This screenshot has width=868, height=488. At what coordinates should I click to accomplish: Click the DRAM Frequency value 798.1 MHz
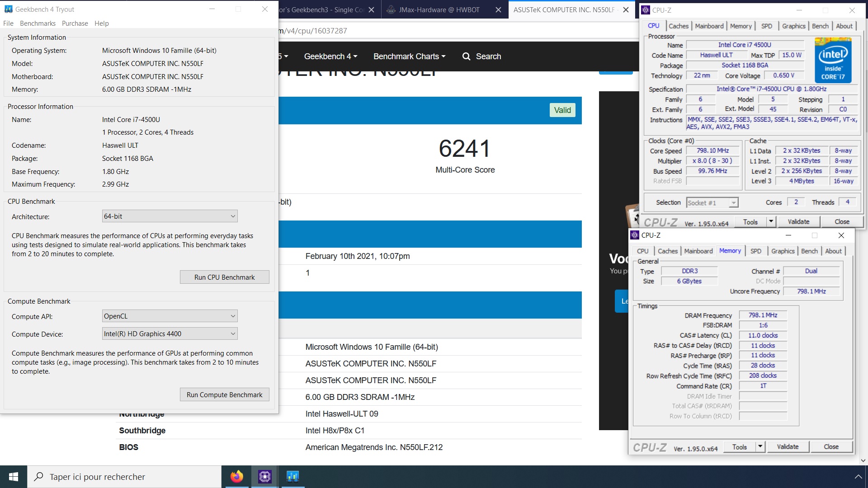pyautogui.click(x=763, y=315)
